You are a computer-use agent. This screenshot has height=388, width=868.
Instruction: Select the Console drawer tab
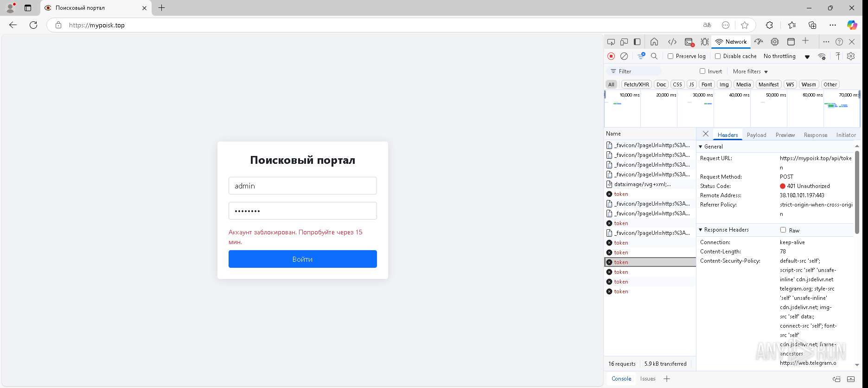pyautogui.click(x=621, y=379)
